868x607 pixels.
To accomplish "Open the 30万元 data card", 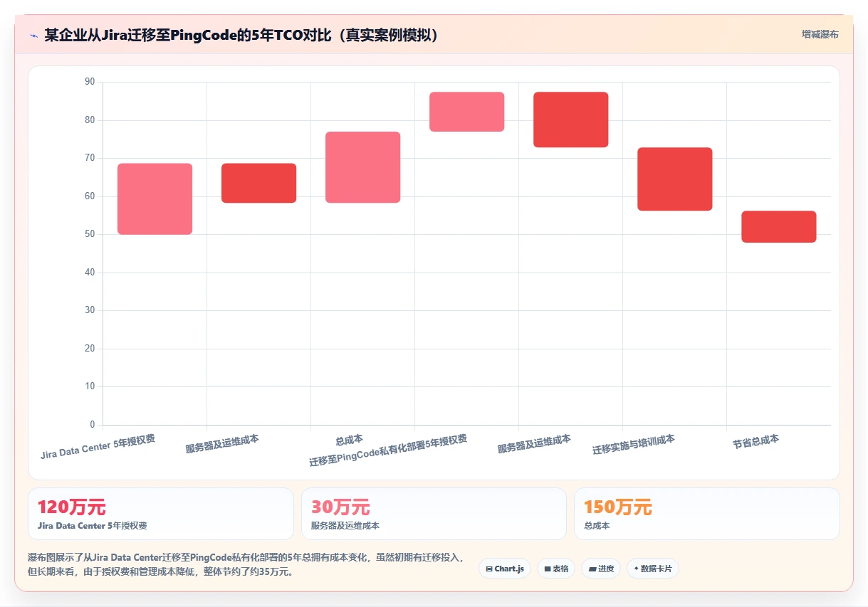I will pyautogui.click(x=434, y=514).
